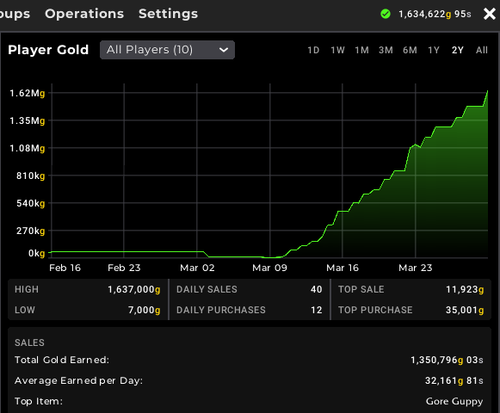The width and height of the screenshot is (500, 413).
Task: Click the graph peak near 1.62Mg
Action: (x=487, y=91)
